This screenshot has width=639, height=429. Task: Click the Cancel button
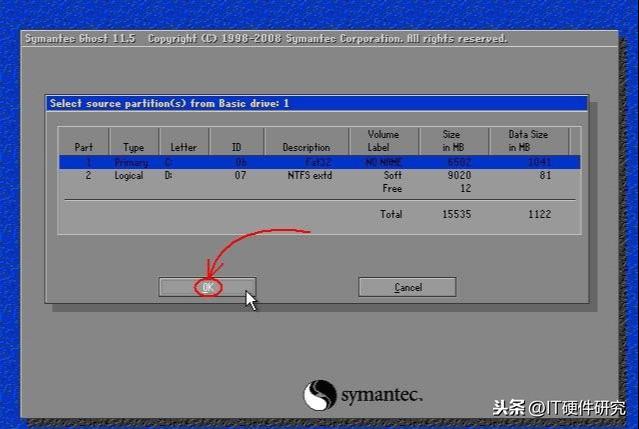[407, 287]
